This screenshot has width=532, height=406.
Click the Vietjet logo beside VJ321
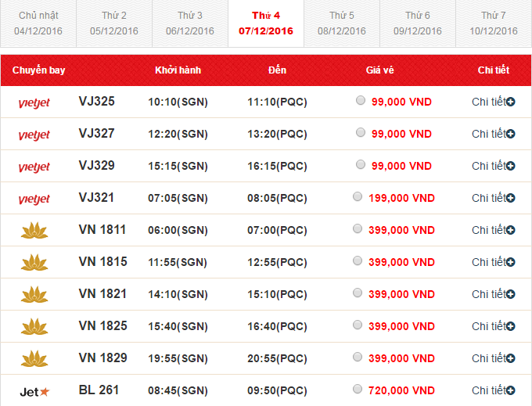[34, 199]
